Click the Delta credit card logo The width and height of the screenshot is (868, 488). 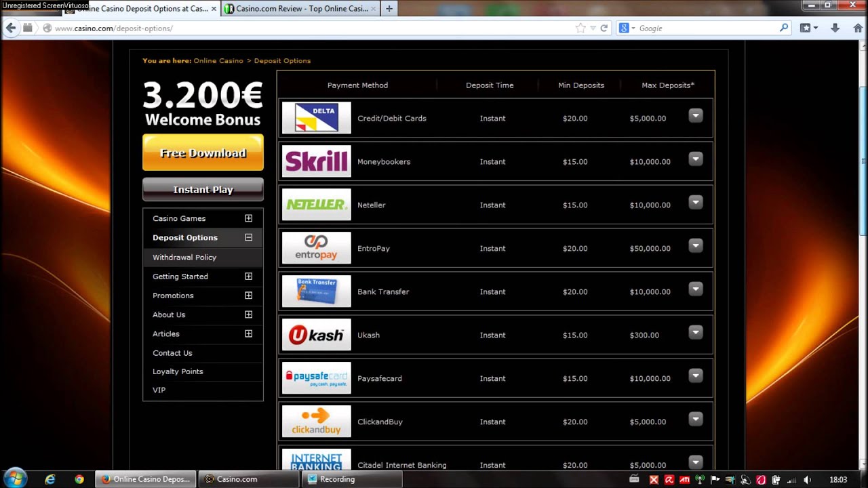pos(317,118)
